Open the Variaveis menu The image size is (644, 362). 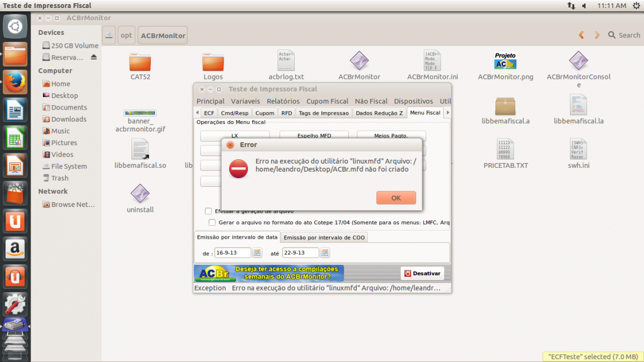coord(245,101)
